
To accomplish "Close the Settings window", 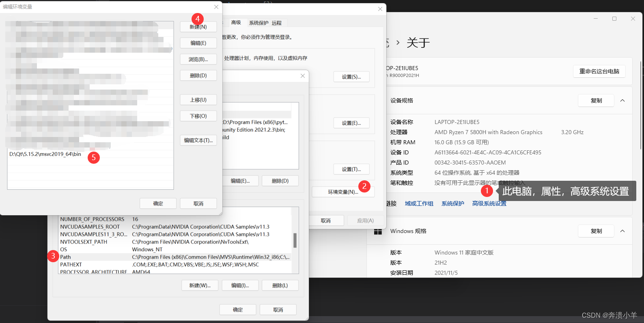I will tap(633, 19).
